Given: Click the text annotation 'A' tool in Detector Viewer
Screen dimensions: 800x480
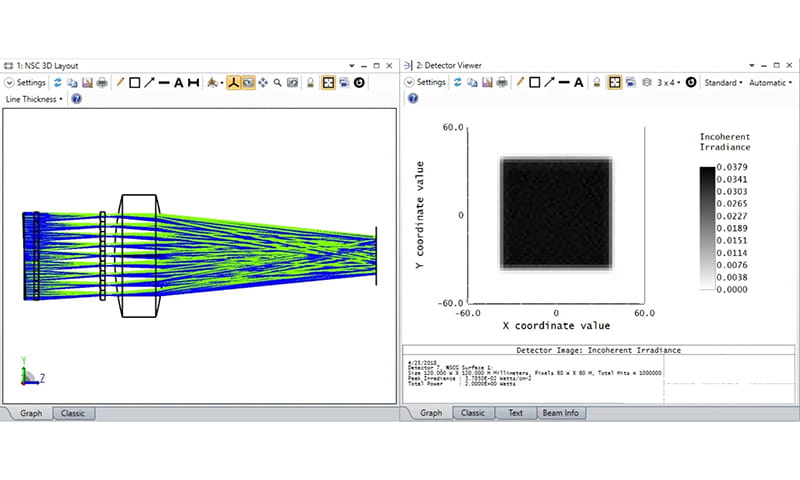Looking at the screenshot, I should (578, 83).
